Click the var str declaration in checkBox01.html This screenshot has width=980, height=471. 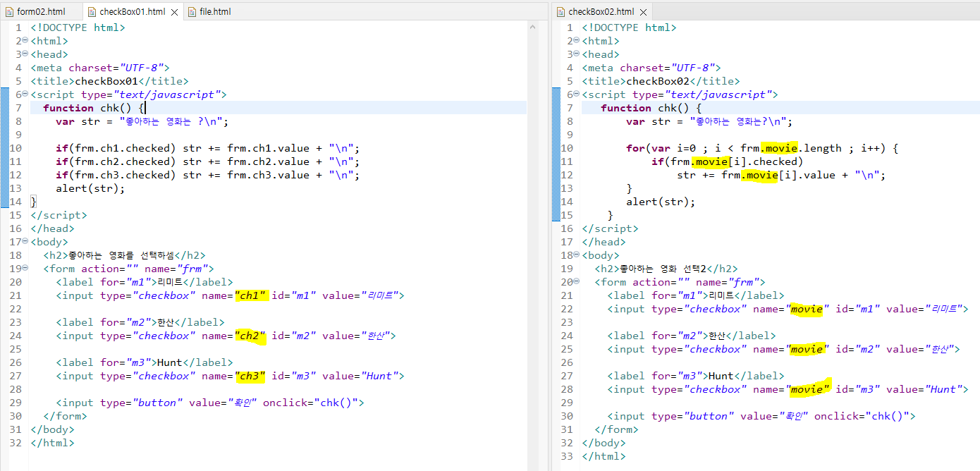pyautogui.click(x=142, y=121)
